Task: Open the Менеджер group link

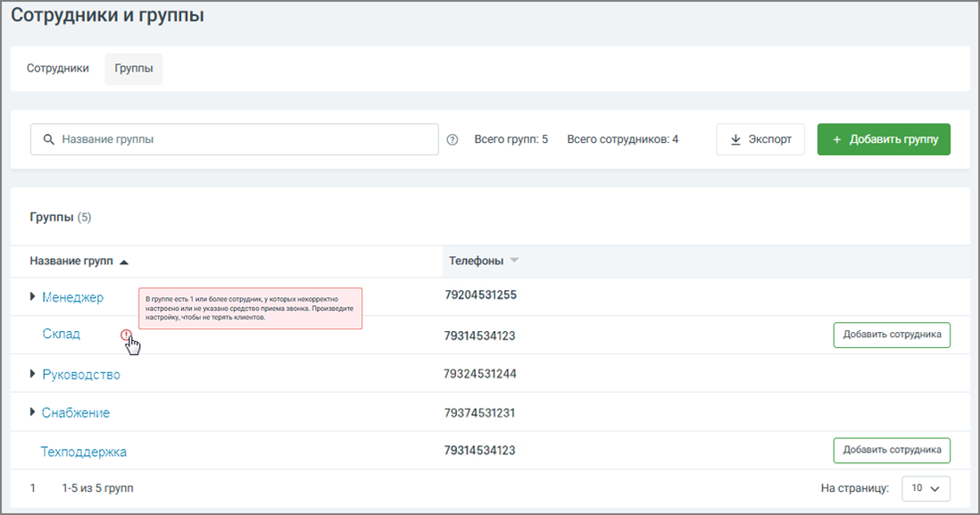Action: click(x=72, y=297)
